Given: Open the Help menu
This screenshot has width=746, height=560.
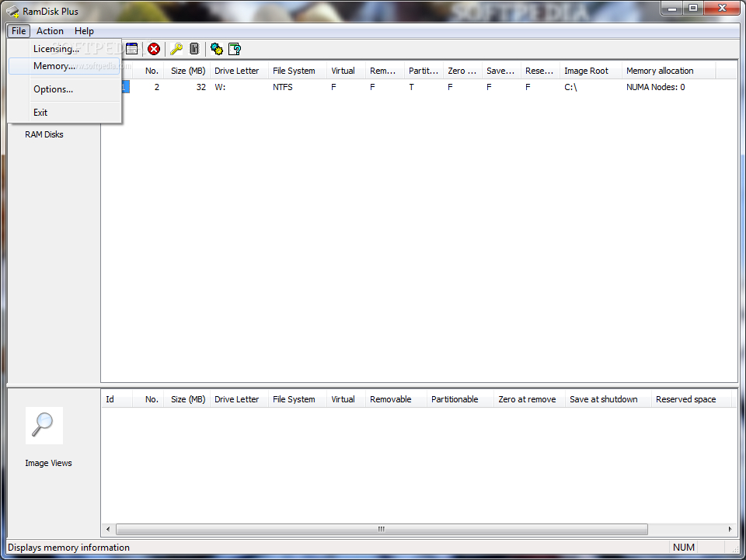Looking at the screenshot, I should (84, 31).
